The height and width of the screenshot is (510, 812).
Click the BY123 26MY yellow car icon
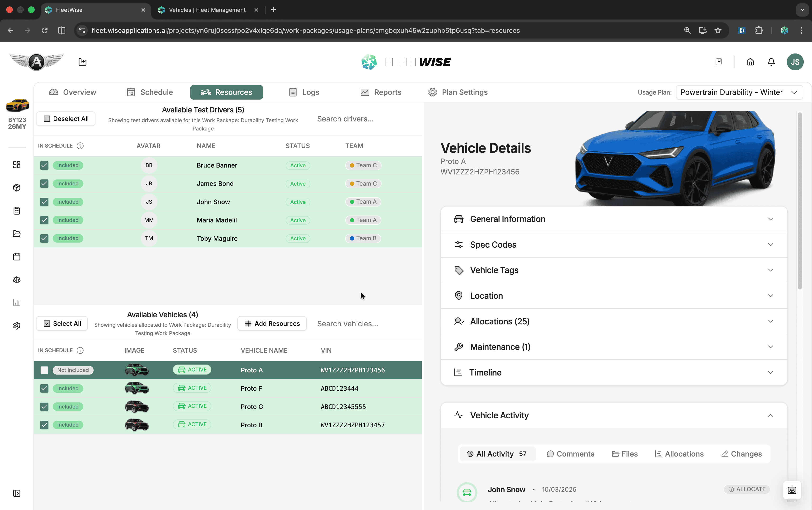(17, 105)
